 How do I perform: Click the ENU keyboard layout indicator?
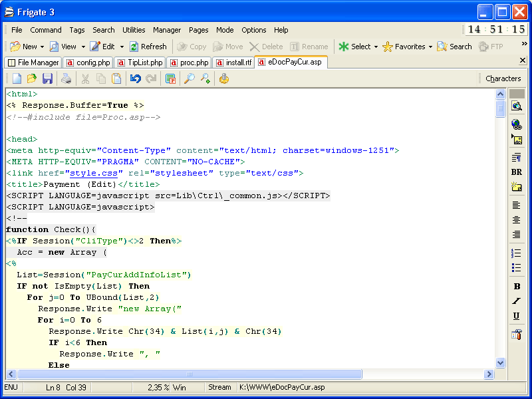click(x=11, y=387)
